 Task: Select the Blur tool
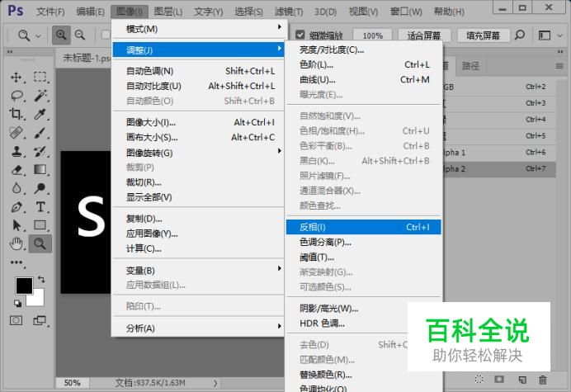click(17, 188)
